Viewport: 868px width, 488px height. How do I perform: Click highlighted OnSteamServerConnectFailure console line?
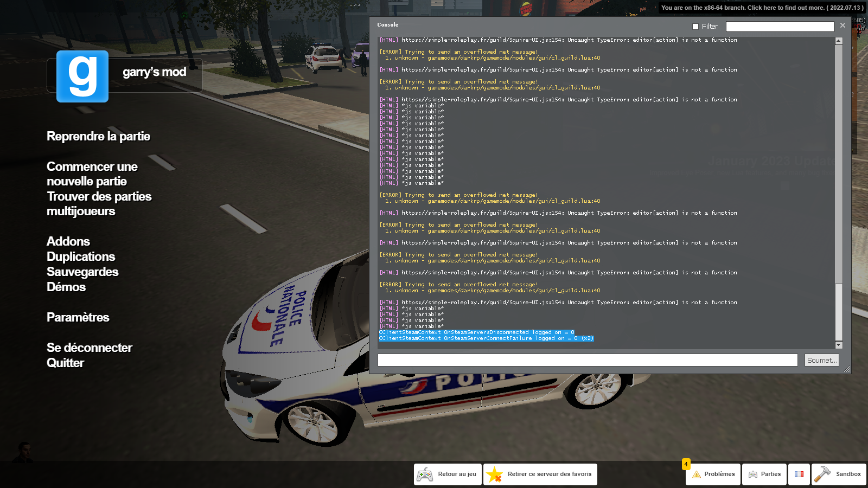486,338
